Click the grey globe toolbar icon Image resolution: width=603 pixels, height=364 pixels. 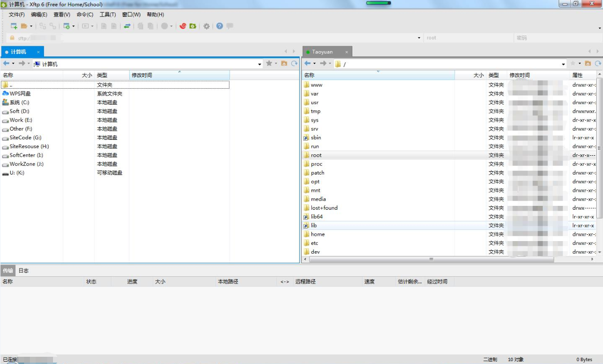(x=164, y=26)
